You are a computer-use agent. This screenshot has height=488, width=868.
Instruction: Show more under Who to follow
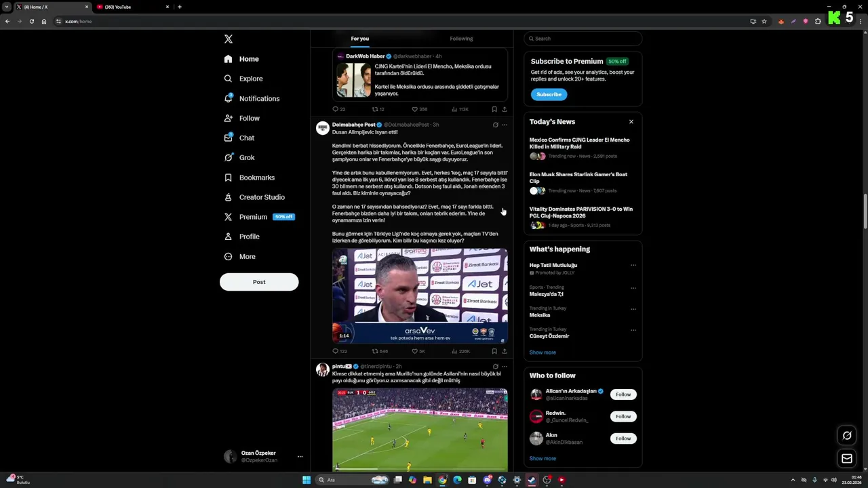[542, 459]
